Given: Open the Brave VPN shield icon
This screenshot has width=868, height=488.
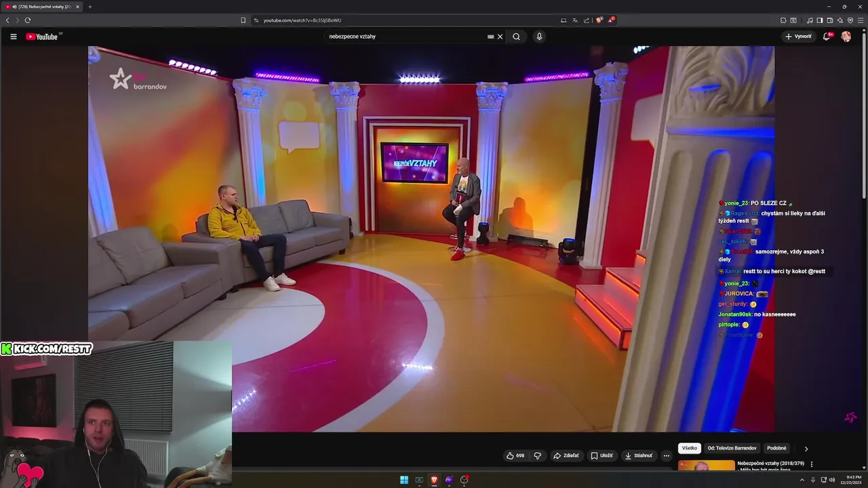Looking at the screenshot, I should click(x=850, y=20).
